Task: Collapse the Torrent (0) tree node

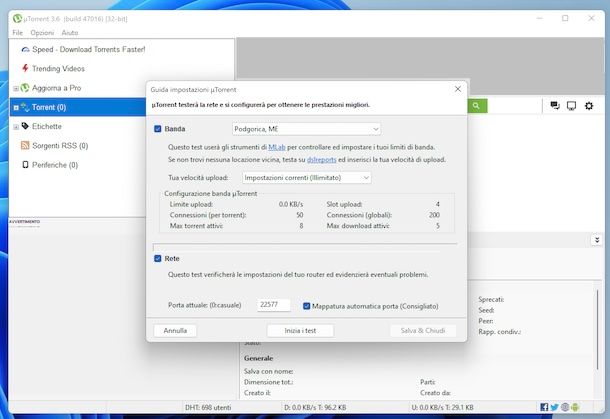Action: (x=16, y=107)
